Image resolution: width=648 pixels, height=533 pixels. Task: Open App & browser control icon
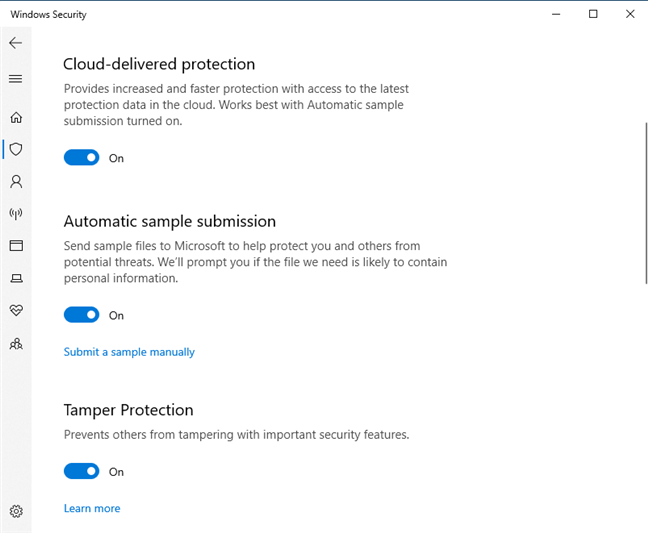(x=15, y=246)
